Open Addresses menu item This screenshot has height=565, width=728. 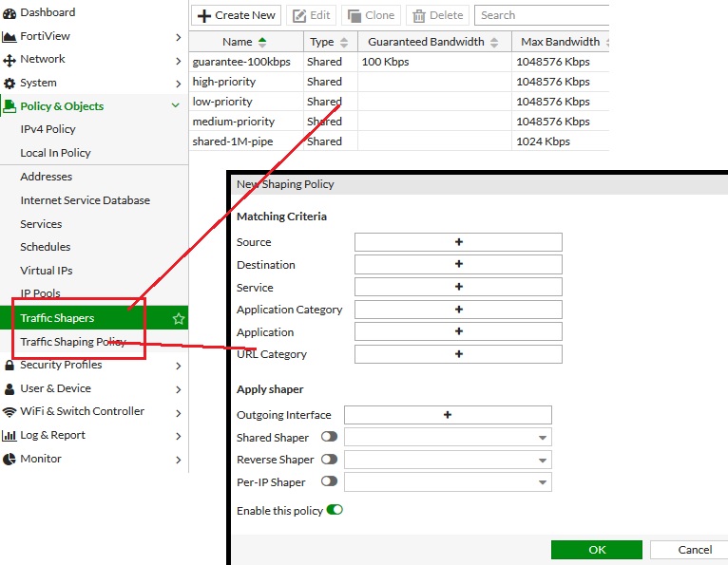pos(47,177)
